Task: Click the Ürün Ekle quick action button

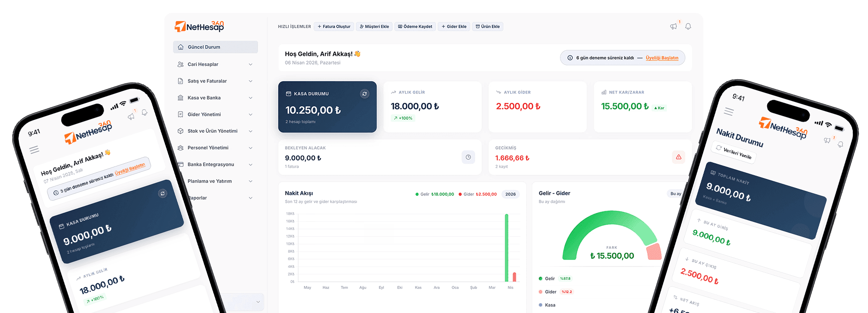Action: tap(488, 27)
